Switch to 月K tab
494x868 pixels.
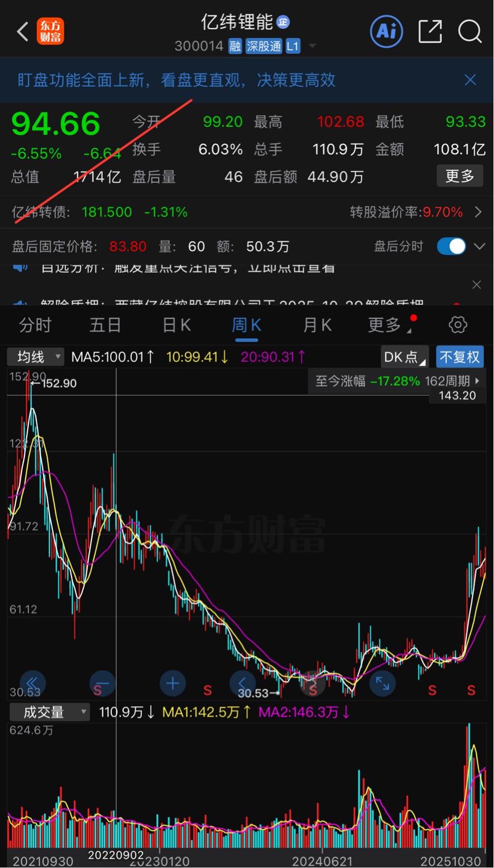(x=317, y=325)
